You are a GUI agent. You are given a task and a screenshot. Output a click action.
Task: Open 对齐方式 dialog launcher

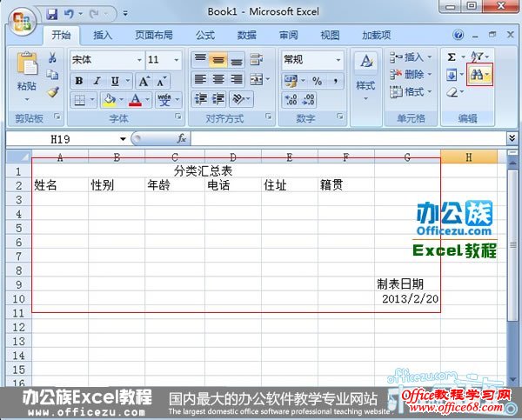tap(268, 117)
